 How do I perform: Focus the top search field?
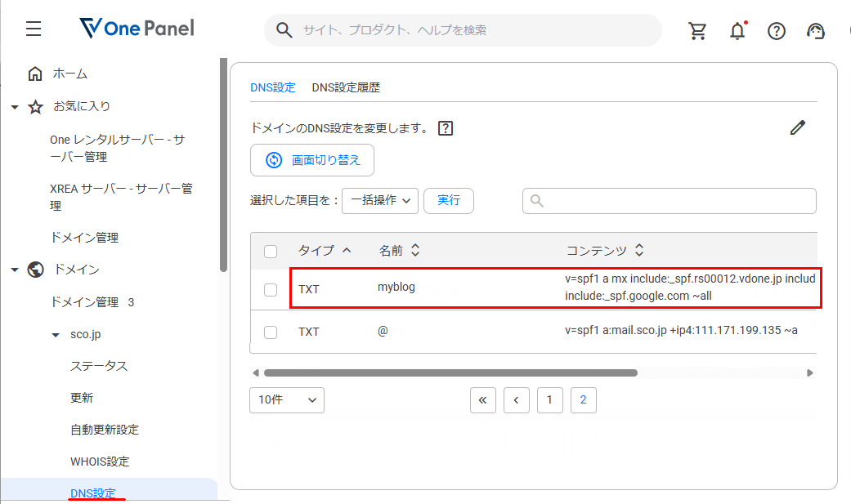463,30
